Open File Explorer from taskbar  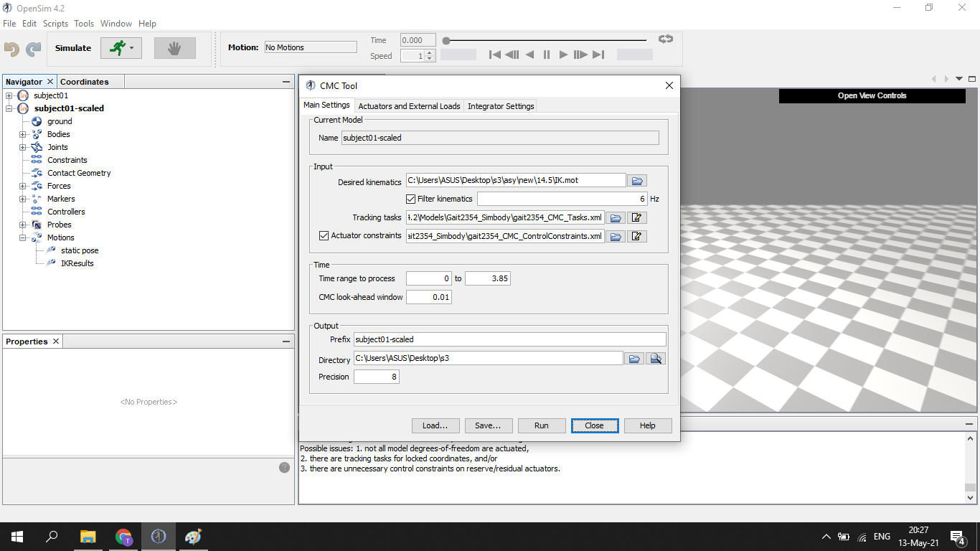[x=88, y=537]
